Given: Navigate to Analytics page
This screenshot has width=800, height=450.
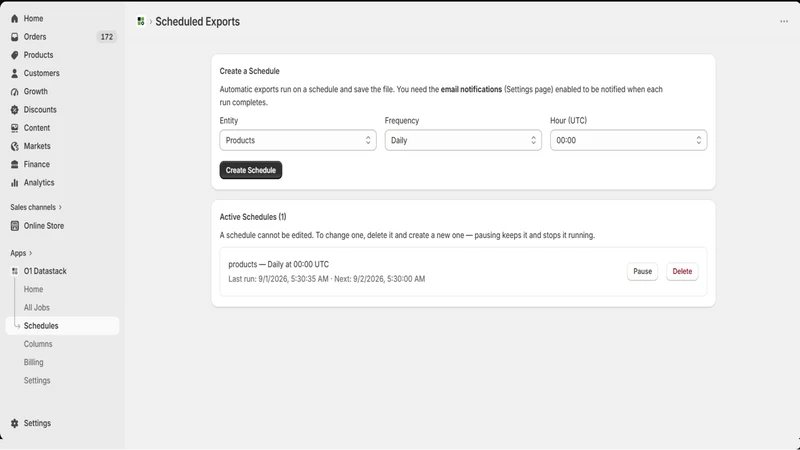Looking at the screenshot, I should click(x=39, y=183).
